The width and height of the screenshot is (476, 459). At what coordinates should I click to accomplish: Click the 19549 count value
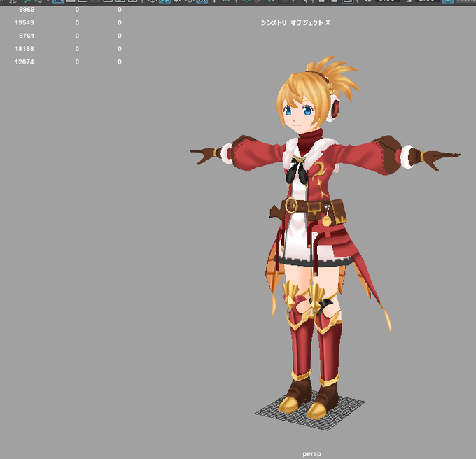[24, 23]
